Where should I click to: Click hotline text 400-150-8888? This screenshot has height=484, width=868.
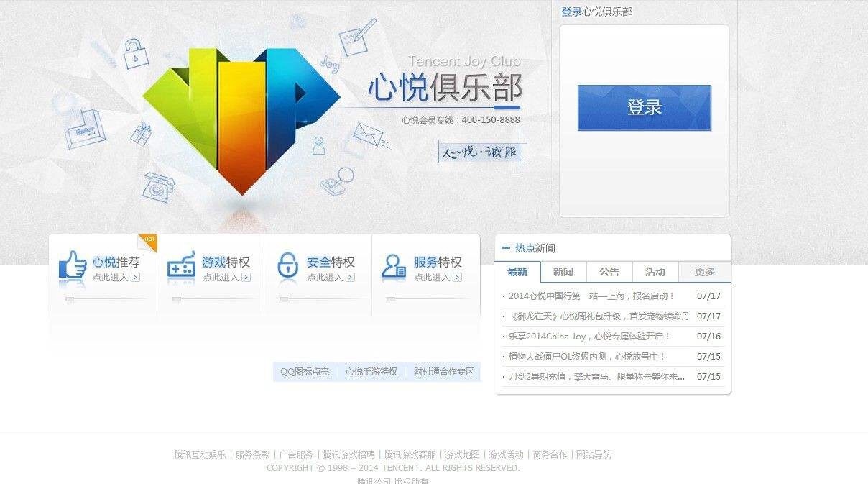[x=491, y=120]
